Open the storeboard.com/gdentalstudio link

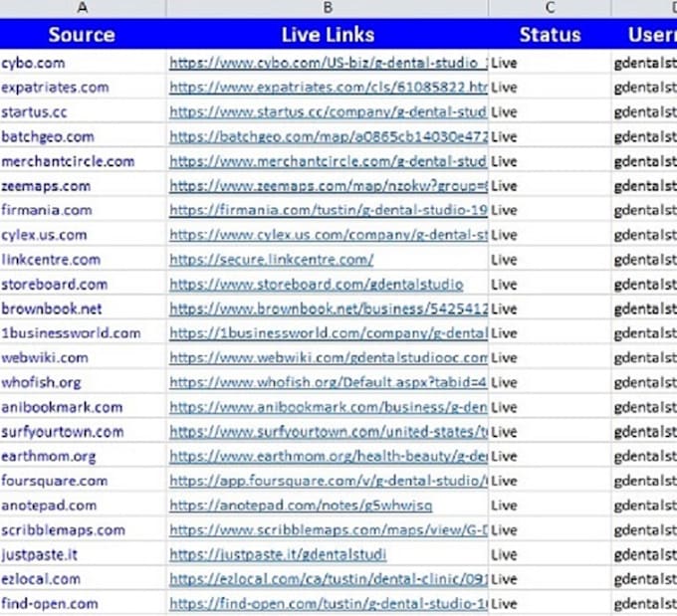point(316,285)
